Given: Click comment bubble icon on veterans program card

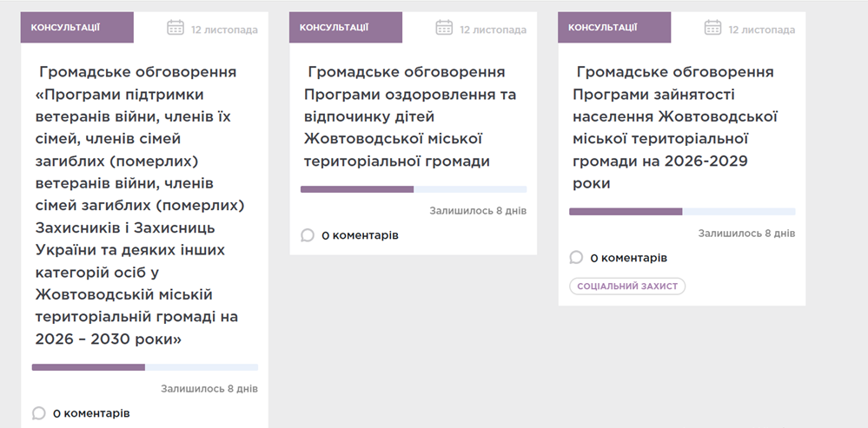Looking at the screenshot, I should click(x=39, y=413).
